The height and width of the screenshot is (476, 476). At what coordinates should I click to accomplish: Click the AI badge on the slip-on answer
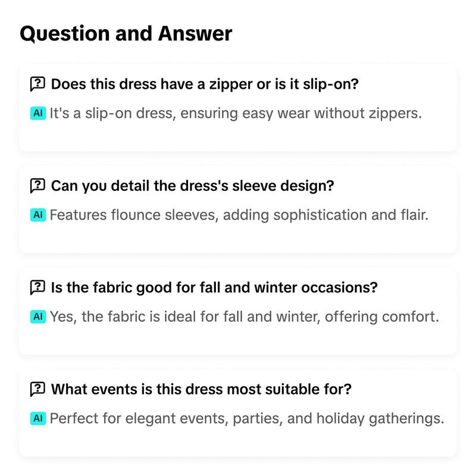[38, 113]
